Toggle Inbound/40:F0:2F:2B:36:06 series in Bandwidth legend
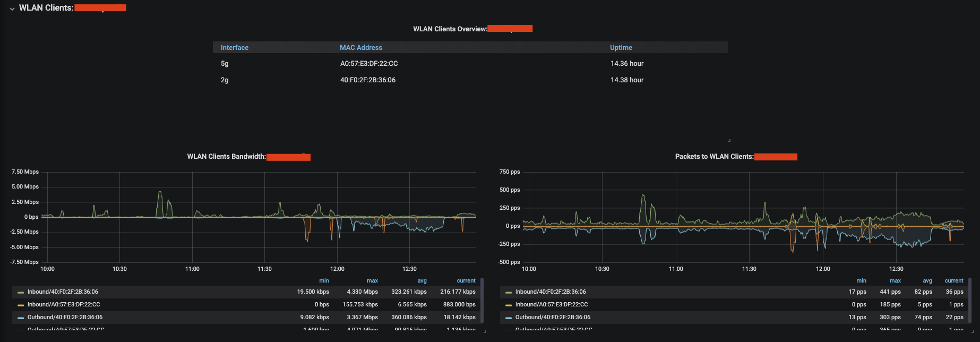 pyautogui.click(x=63, y=292)
